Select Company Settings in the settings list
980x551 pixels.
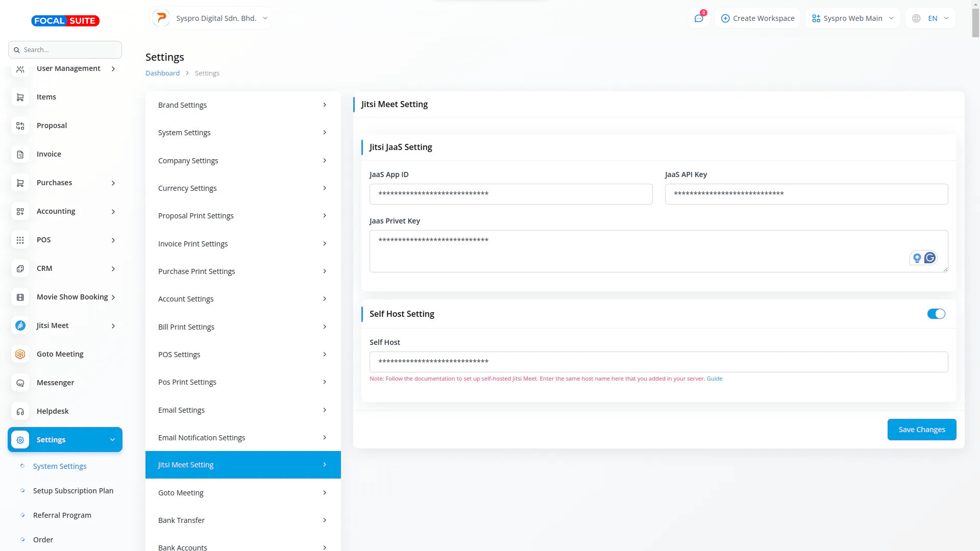click(242, 161)
